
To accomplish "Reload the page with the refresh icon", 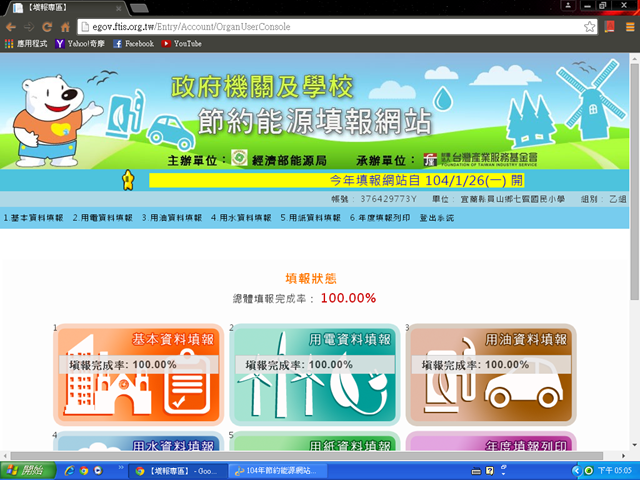I will pyautogui.click(x=47, y=27).
